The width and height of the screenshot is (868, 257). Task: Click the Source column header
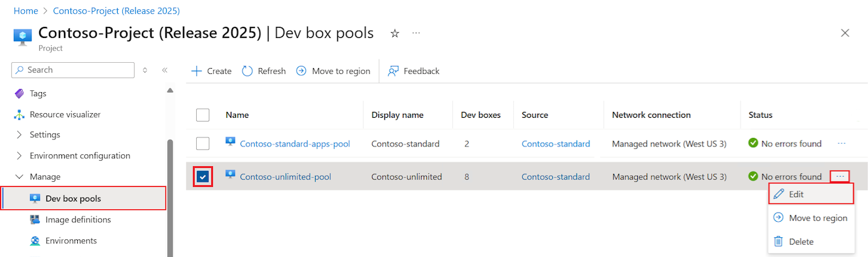[x=535, y=115]
